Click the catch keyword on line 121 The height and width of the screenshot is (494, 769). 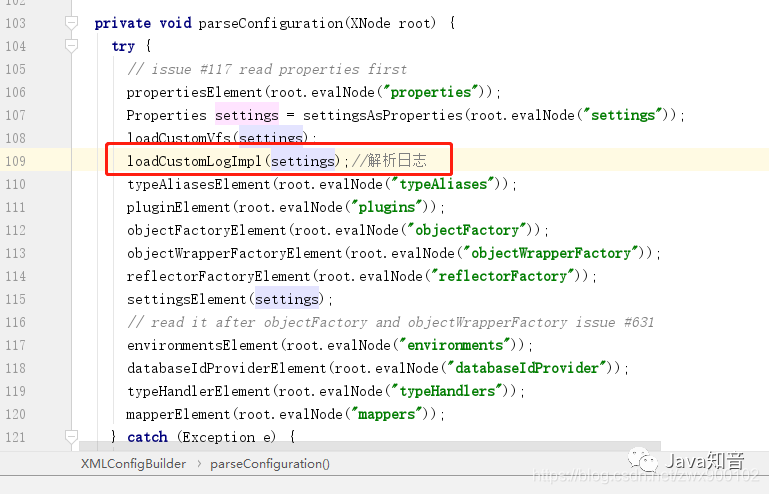(x=147, y=437)
